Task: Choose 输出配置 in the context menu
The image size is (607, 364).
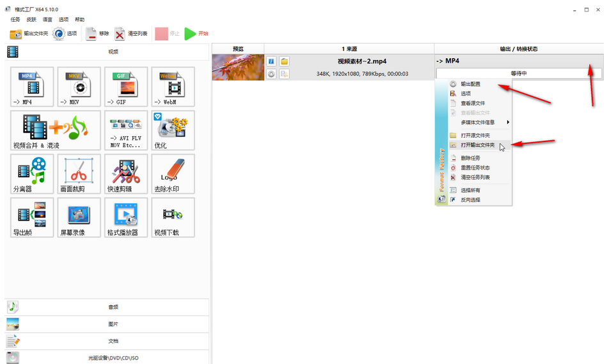Action: pos(480,84)
